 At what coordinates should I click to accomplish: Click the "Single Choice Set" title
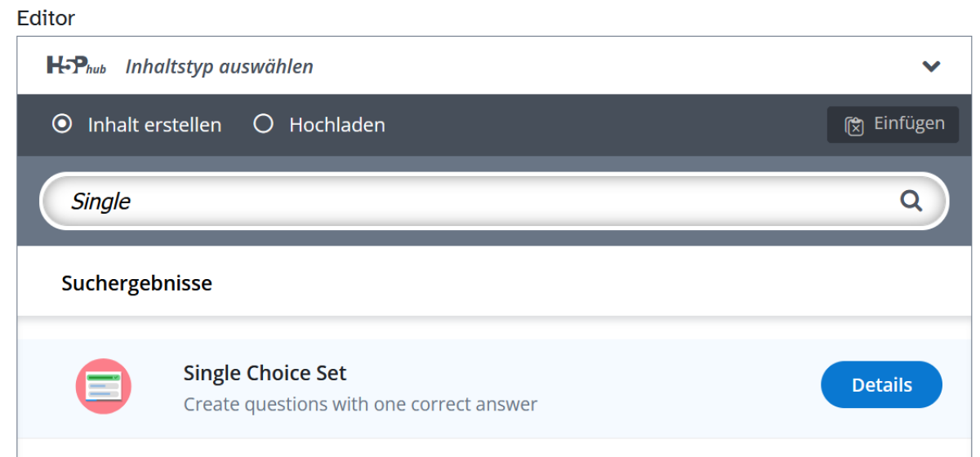click(265, 373)
